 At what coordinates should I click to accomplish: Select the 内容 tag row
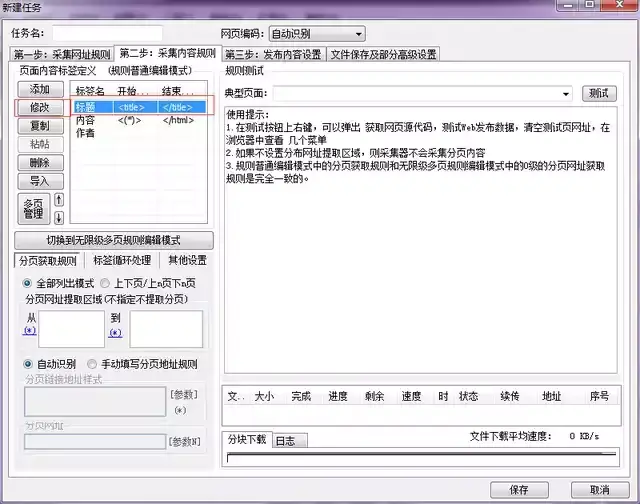140,120
